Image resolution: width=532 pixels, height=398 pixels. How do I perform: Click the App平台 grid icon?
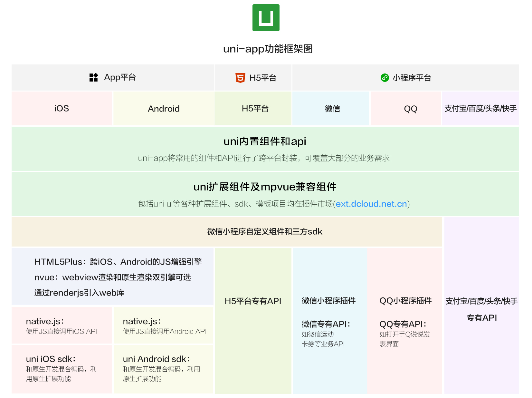[93, 77]
